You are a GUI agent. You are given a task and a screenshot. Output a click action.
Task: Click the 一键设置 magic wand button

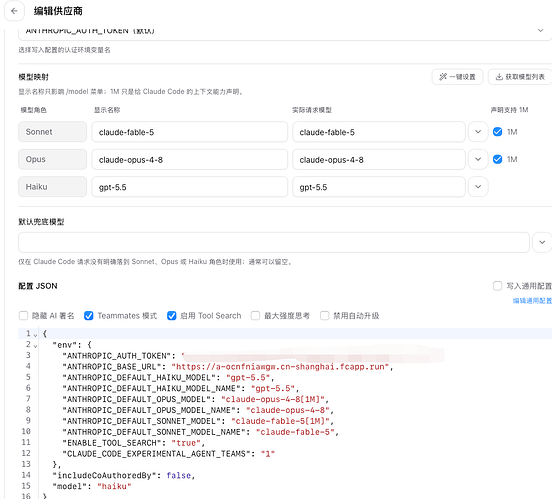[457, 77]
